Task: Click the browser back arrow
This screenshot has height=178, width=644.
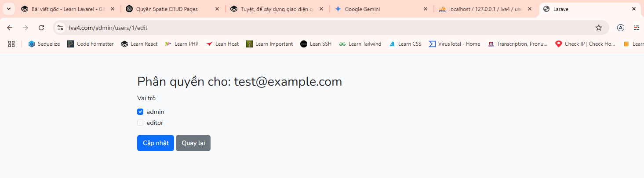Action: (10, 28)
